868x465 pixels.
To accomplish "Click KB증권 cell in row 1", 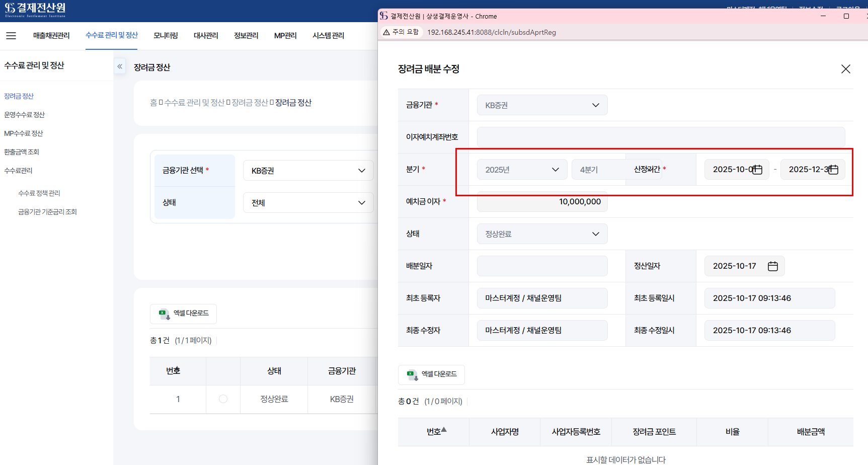I will pyautogui.click(x=342, y=399).
